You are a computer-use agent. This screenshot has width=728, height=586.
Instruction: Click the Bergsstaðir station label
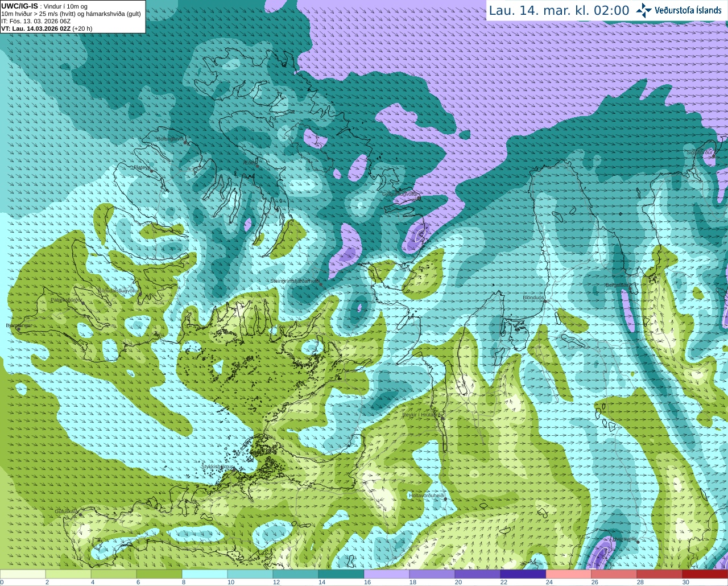[618, 286]
